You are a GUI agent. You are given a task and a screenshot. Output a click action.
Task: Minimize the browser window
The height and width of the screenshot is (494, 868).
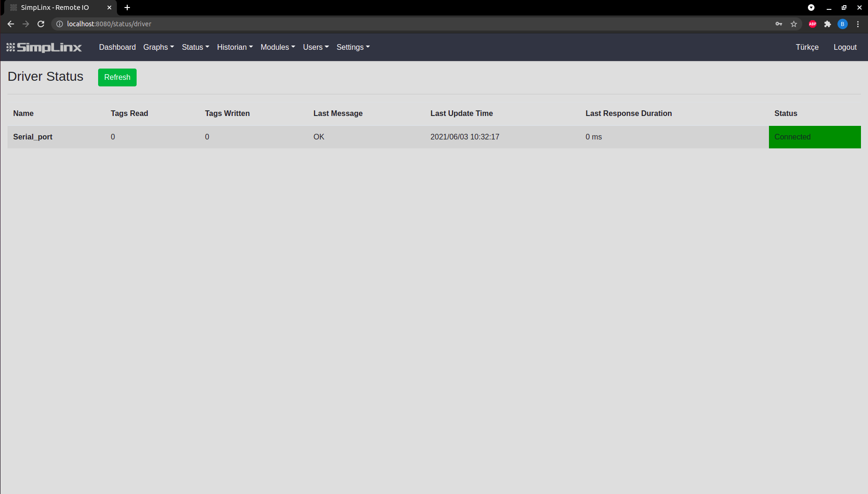coord(829,8)
